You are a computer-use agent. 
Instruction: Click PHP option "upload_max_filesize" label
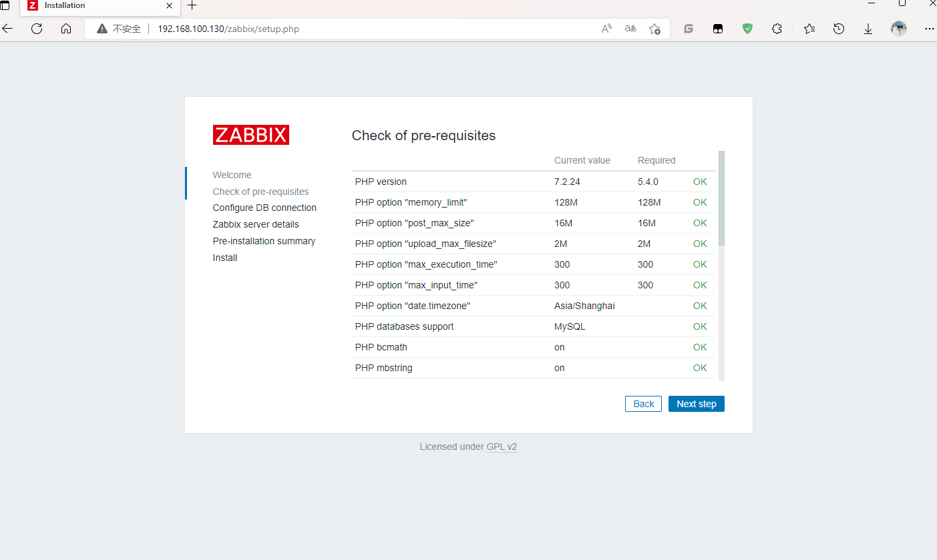click(425, 244)
